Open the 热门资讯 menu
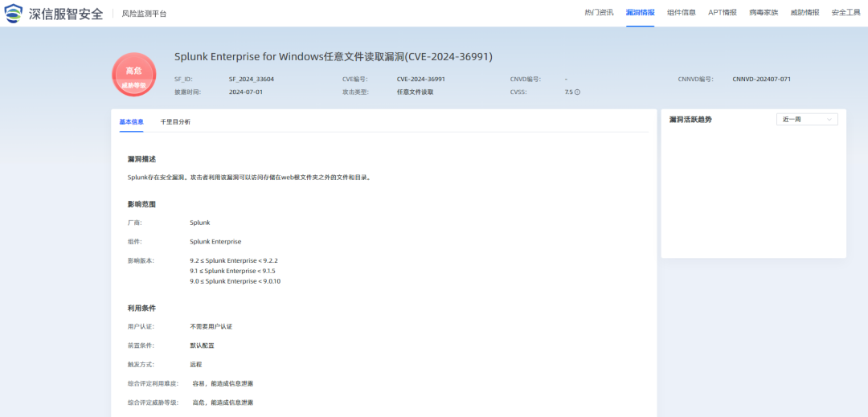868x417 pixels. [599, 13]
